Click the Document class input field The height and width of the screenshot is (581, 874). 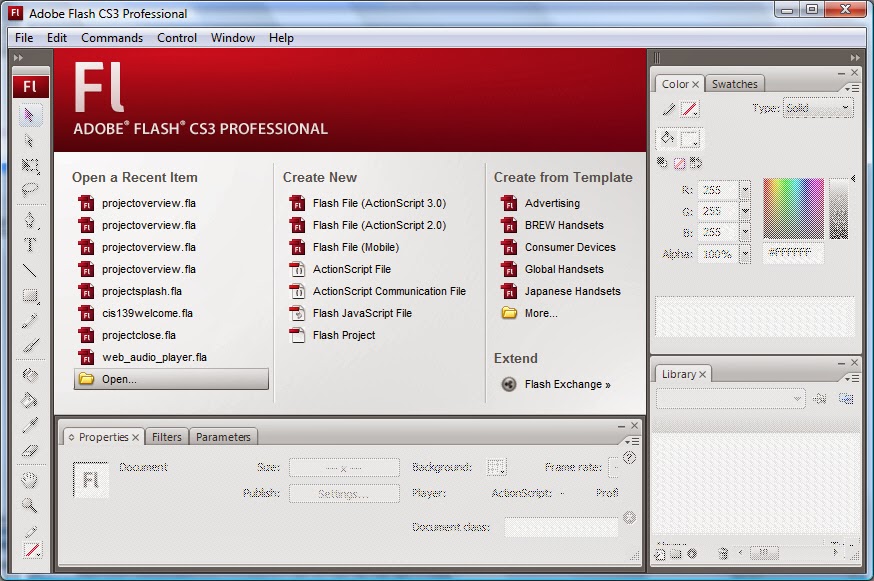[561, 527]
